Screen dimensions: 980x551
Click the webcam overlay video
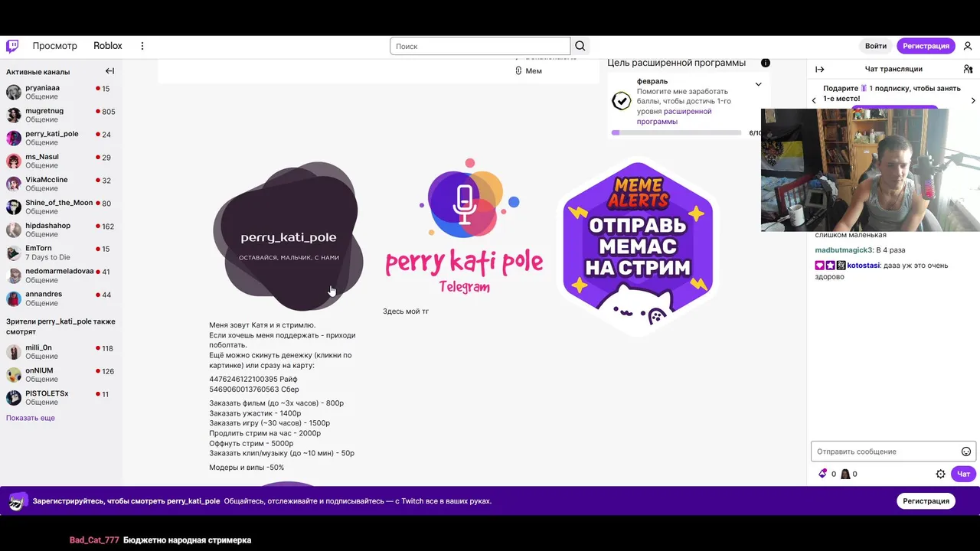coord(871,170)
